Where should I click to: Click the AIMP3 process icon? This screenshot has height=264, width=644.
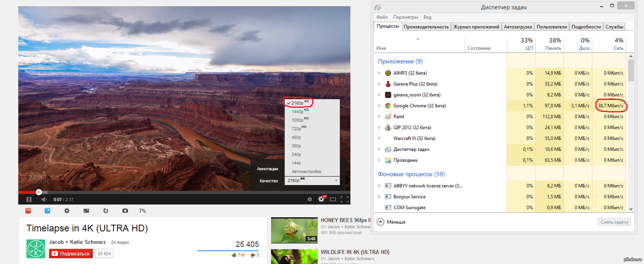388,73
